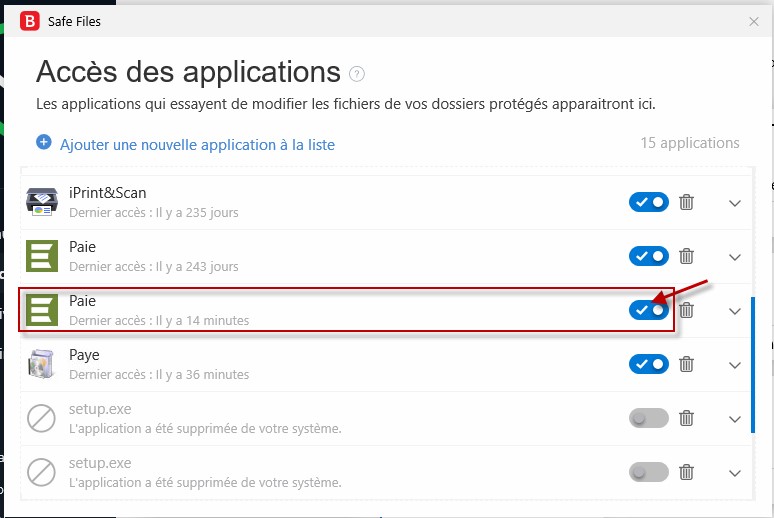Viewport: 774px width, 518px height.
Task: Click the Bitdefender B logo icon
Action: click(x=30, y=21)
